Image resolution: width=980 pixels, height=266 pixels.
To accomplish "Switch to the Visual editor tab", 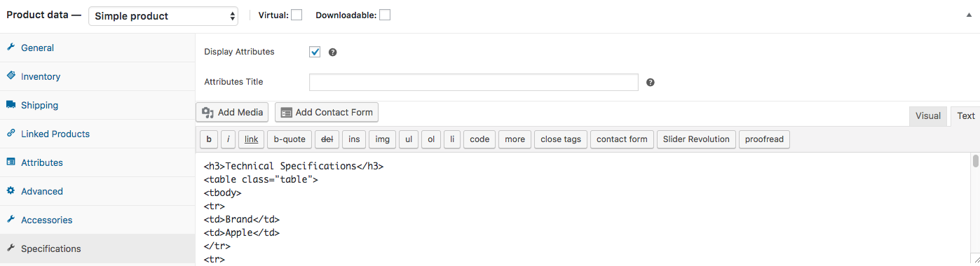I will click(928, 116).
